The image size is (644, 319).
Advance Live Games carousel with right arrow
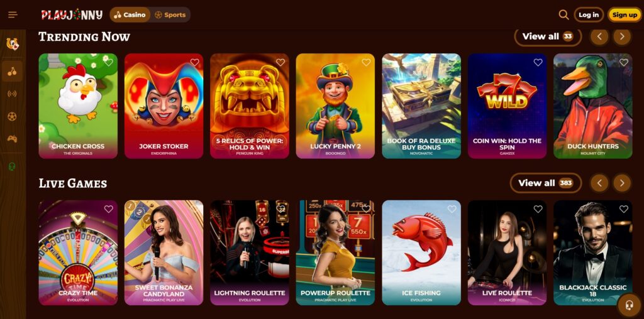[x=622, y=183]
